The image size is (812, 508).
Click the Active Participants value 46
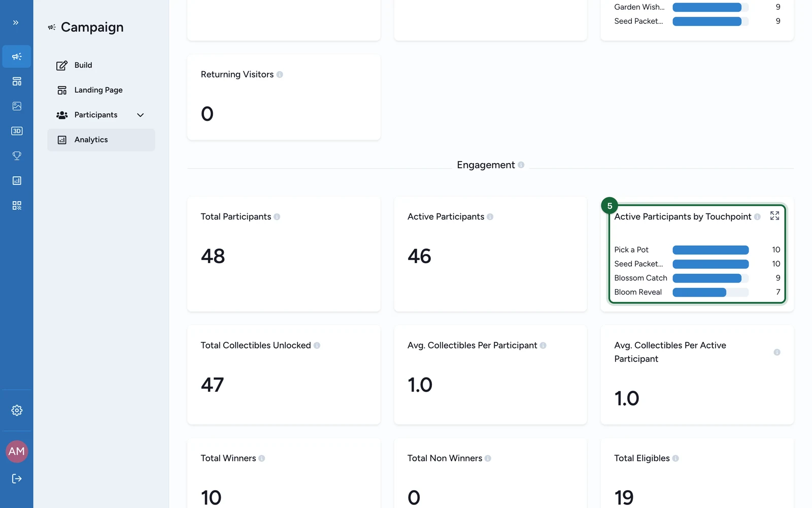[x=420, y=256]
